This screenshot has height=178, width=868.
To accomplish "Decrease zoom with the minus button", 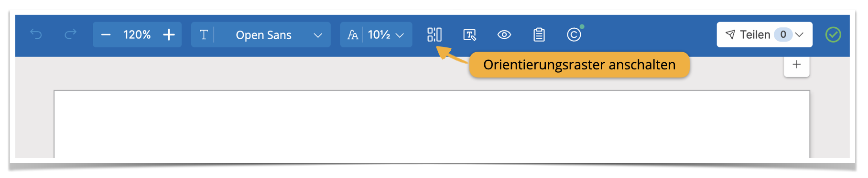I will (x=106, y=35).
